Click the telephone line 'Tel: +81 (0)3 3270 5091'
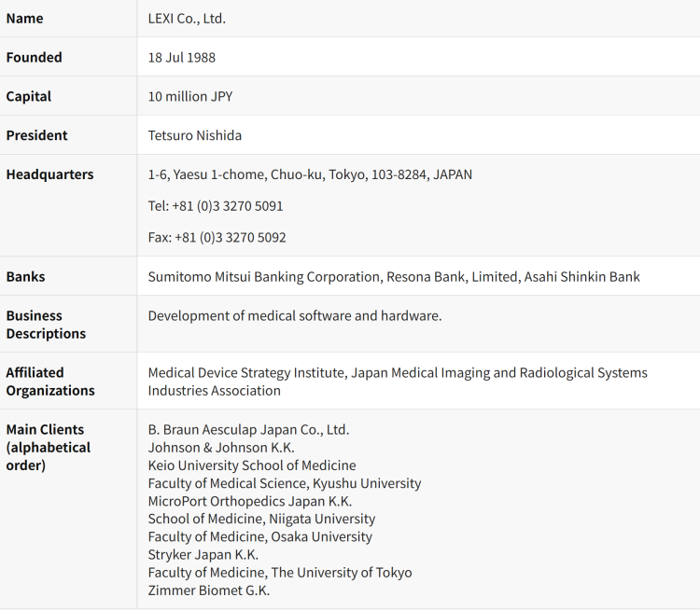The height and width of the screenshot is (611, 700). [216, 206]
